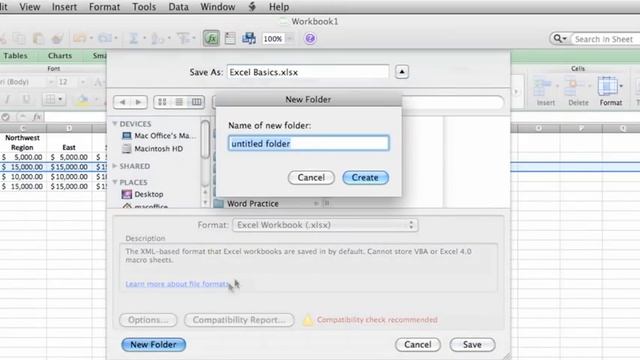Expand the SHARED sidebar section

(x=115, y=166)
